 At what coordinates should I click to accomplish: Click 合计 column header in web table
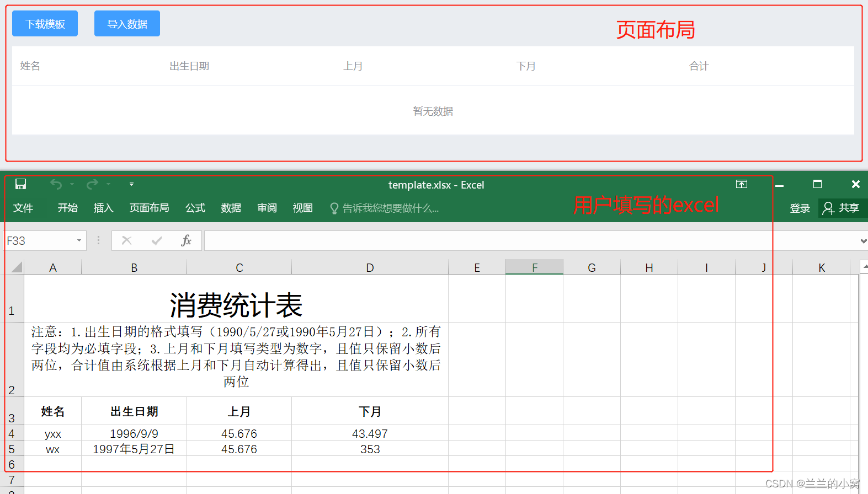(699, 66)
